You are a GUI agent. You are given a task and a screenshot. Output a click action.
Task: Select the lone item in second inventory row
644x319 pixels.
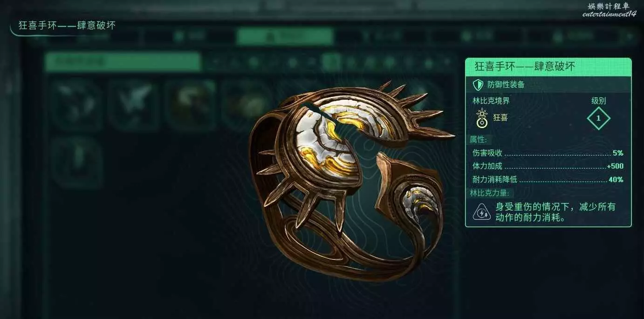(x=77, y=162)
